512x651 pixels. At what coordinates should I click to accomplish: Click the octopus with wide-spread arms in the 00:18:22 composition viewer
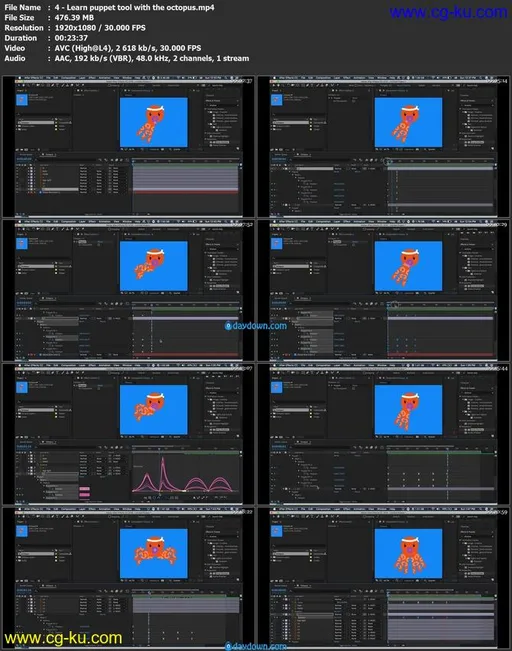[x=154, y=549]
